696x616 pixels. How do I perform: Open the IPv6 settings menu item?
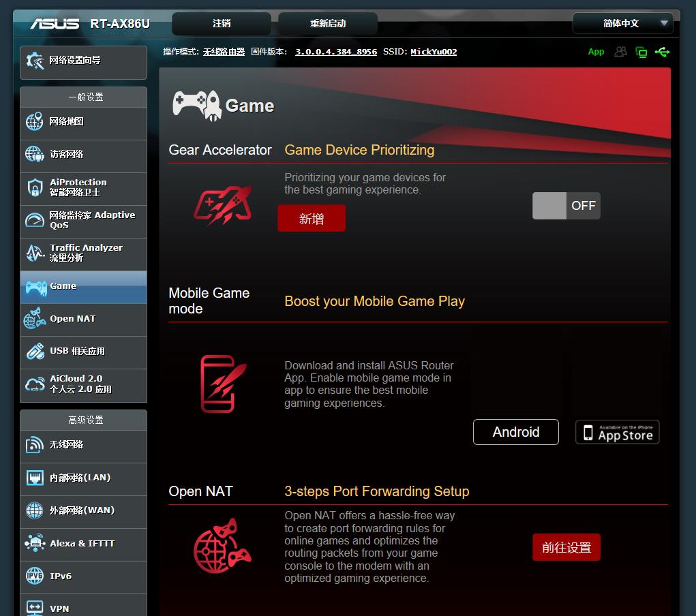[83, 576]
